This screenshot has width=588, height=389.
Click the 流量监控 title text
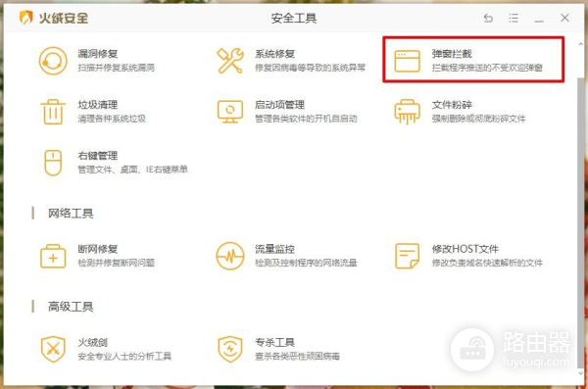(274, 249)
